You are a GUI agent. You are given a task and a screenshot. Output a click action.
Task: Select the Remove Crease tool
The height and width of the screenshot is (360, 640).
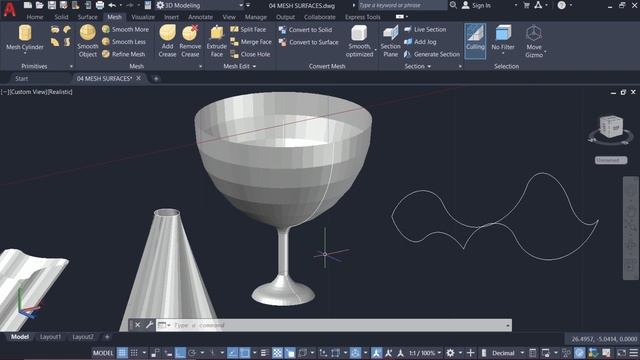pos(190,41)
